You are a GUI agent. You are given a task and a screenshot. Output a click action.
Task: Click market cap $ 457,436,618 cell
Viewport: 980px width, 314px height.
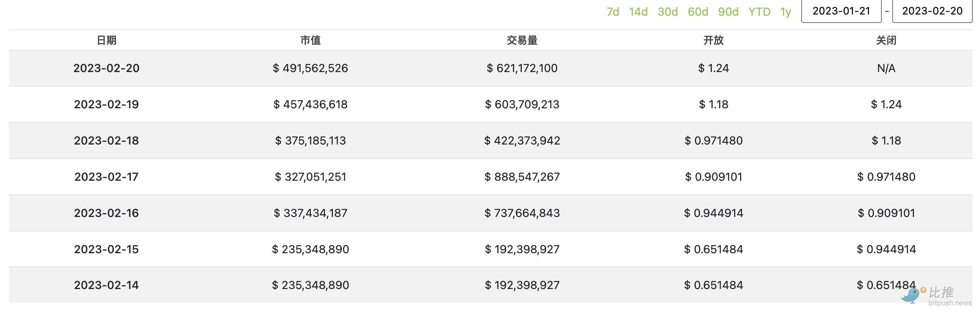click(x=310, y=104)
